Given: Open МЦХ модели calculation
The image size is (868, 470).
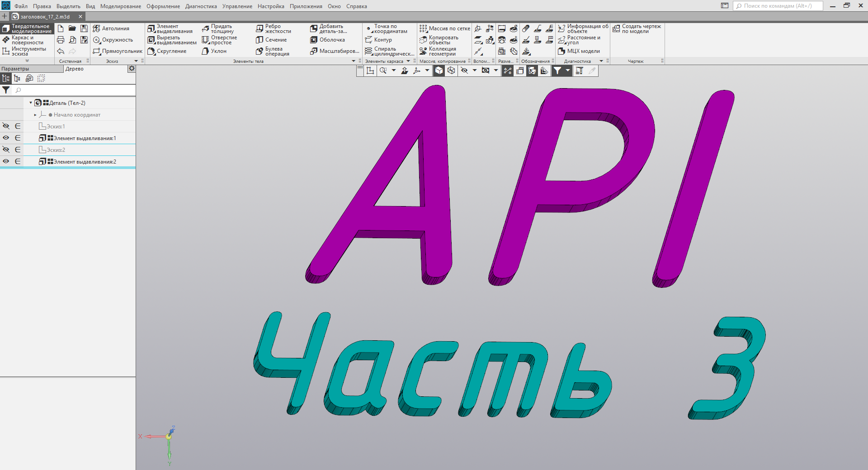Looking at the screenshot, I should point(583,51).
